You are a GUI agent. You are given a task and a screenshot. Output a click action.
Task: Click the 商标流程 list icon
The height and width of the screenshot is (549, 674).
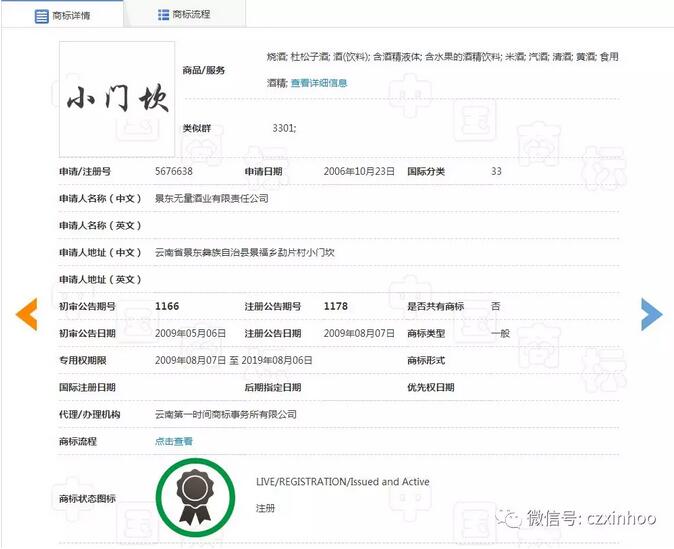pos(163,15)
